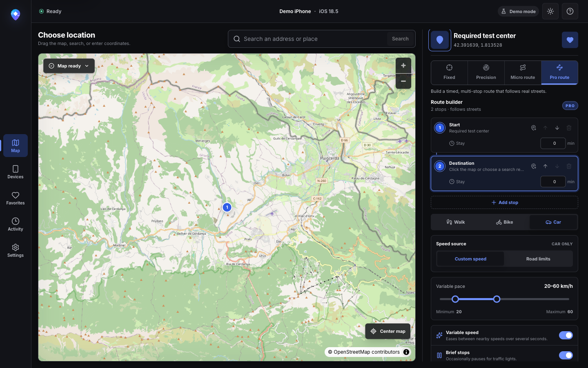The image size is (588, 368).
Task: Click the app logo icon
Action: tap(16, 15)
